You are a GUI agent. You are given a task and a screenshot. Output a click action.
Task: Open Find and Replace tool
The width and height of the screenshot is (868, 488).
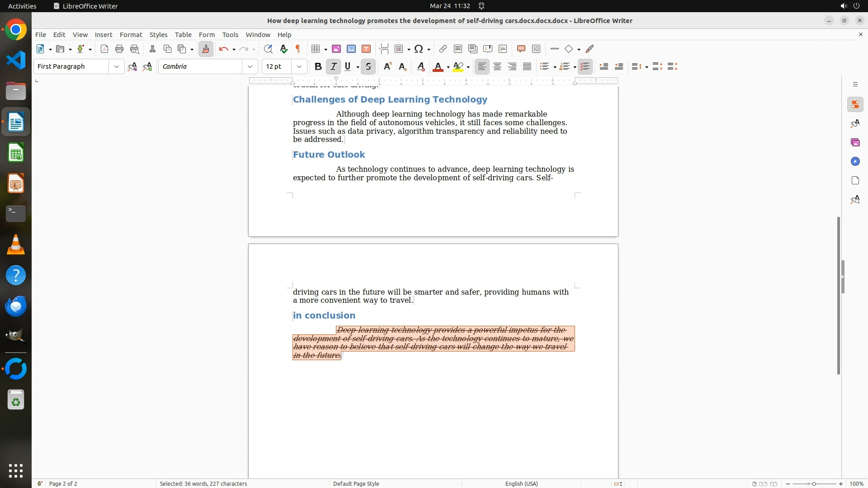pos(268,49)
